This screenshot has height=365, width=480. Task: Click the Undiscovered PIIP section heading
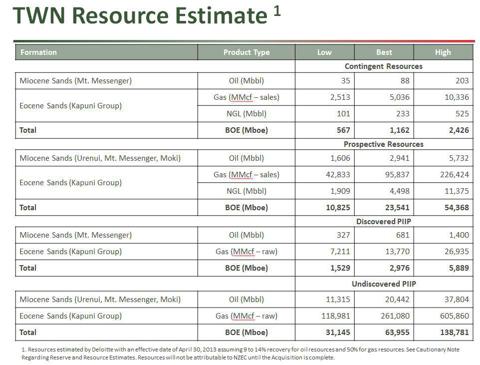[384, 284]
